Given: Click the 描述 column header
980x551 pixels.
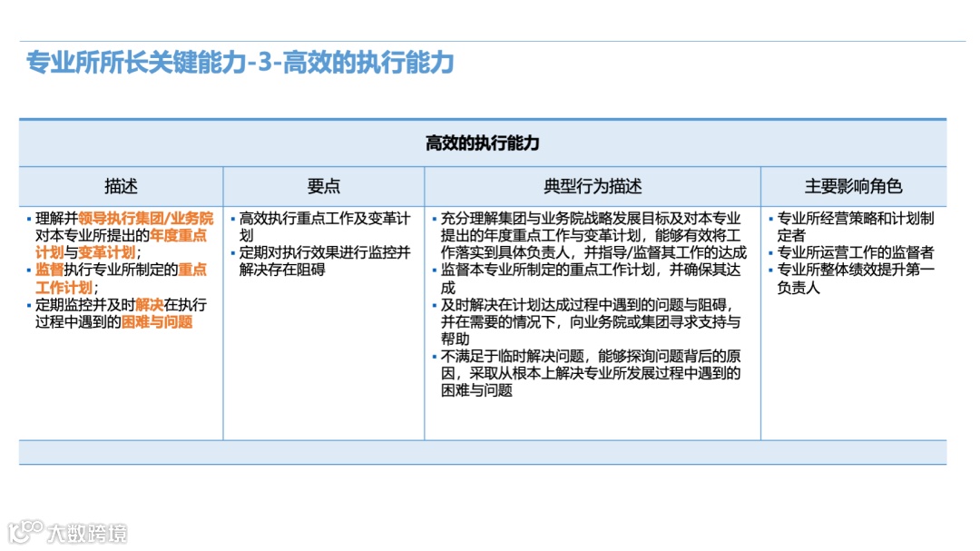Looking at the screenshot, I should click(x=121, y=186).
